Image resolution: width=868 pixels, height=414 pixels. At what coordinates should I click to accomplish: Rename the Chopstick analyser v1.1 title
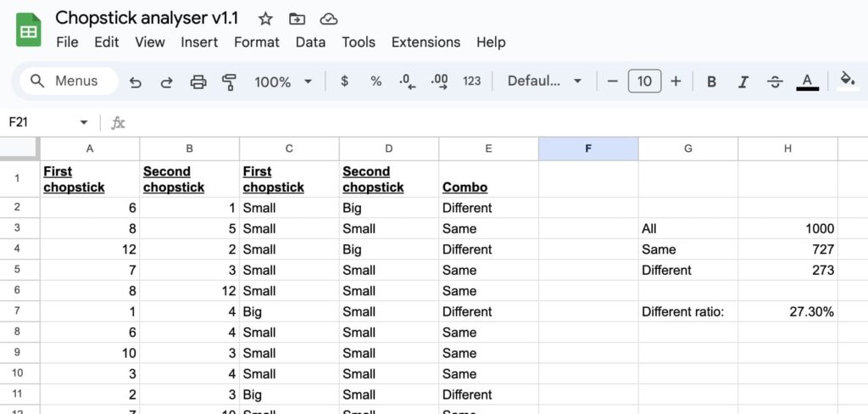[147, 19]
